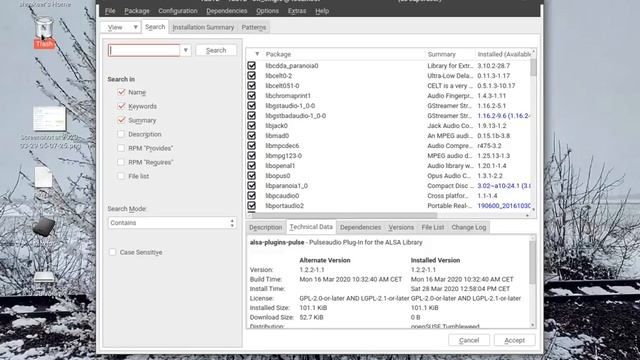The image size is (640, 360).
Task: Click the Cancel button
Action: tap(469, 340)
